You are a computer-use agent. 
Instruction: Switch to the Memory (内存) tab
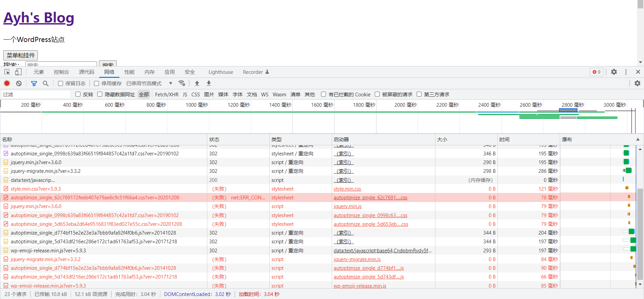[150, 72]
